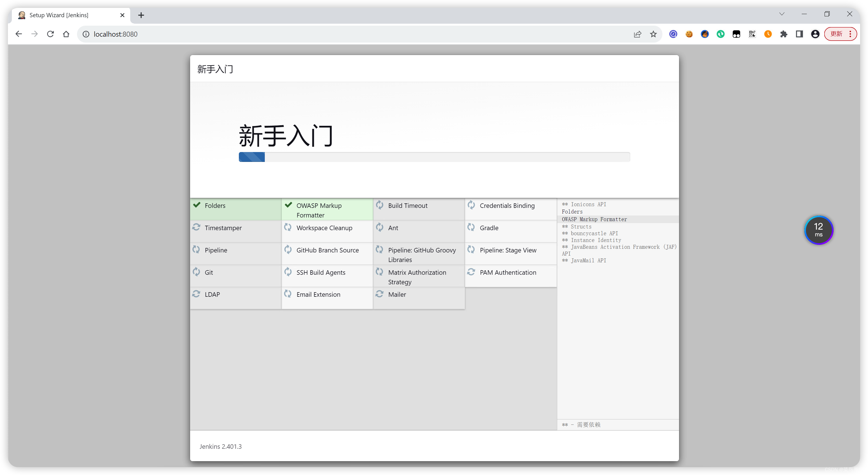Bookmark this page with the star icon

tap(653, 34)
